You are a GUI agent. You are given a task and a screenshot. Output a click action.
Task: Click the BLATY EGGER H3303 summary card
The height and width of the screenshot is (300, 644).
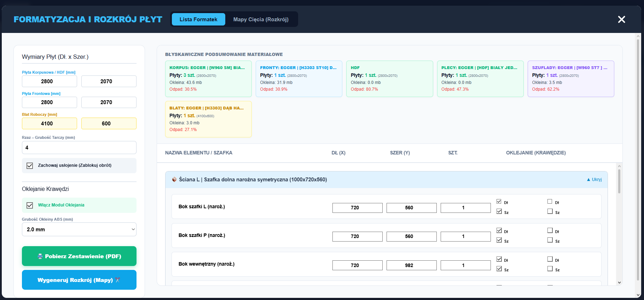(x=208, y=119)
